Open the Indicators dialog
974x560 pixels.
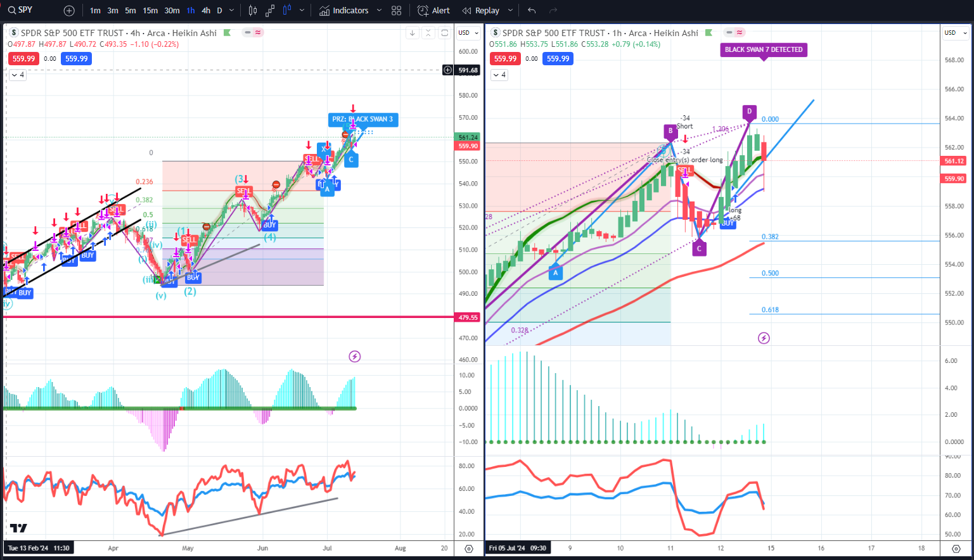tap(344, 11)
